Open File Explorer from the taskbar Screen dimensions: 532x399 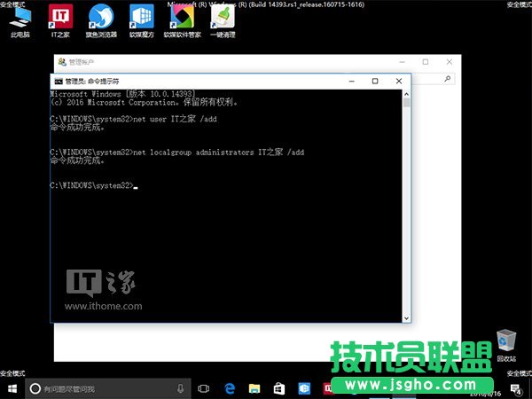[x=254, y=388]
